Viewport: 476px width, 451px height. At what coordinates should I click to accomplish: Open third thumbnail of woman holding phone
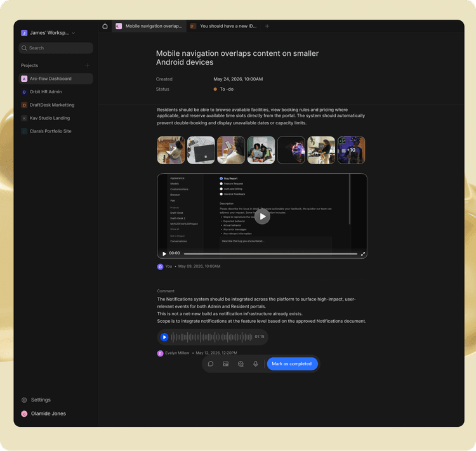(x=231, y=150)
